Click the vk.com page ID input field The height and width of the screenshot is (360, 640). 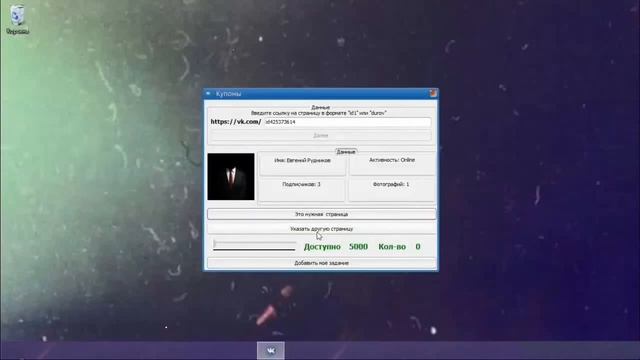[x=347, y=122]
